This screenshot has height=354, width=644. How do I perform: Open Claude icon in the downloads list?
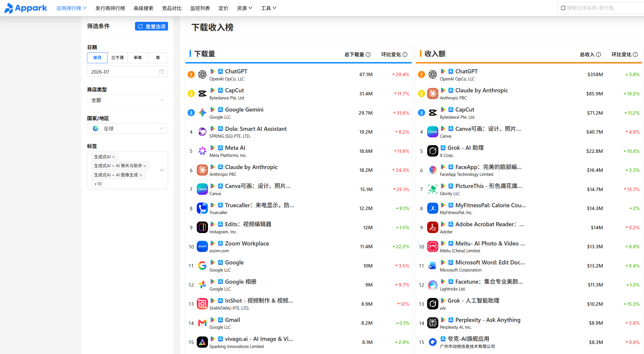(202, 170)
